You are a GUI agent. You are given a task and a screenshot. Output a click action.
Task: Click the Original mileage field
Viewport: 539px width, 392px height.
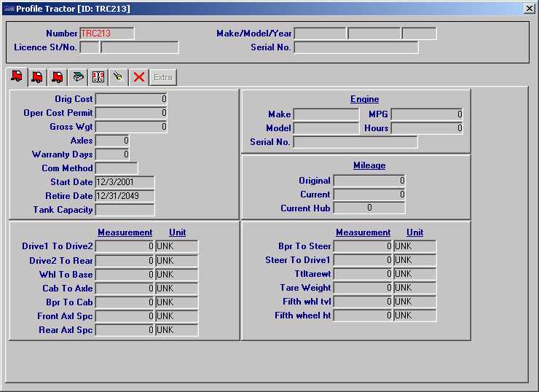point(369,181)
